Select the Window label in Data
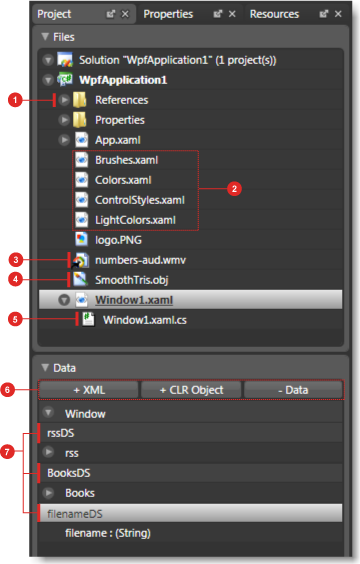Viewport: 360px width, 564px height. [x=85, y=414]
